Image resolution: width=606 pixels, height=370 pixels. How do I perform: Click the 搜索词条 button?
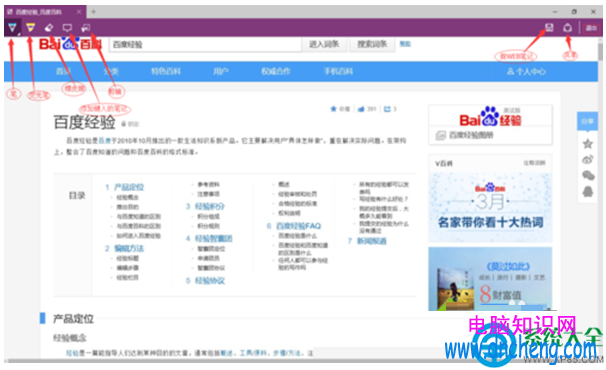coord(372,44)
